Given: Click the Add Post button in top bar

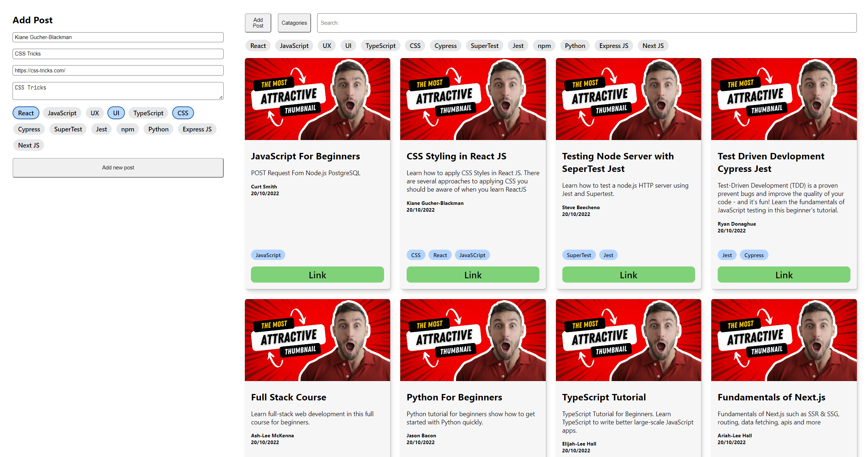Looking at the screenshot, I should (258, 23).
